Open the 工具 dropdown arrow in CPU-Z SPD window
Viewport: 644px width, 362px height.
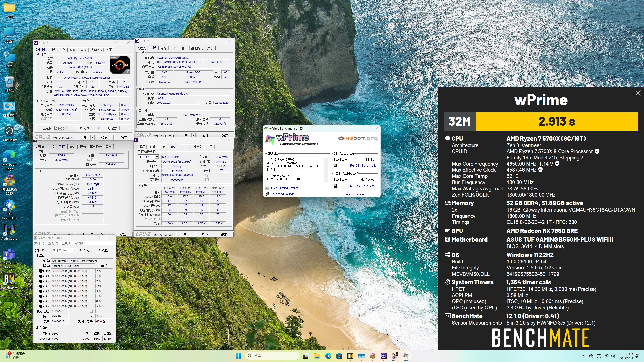[x=193, y=234]
